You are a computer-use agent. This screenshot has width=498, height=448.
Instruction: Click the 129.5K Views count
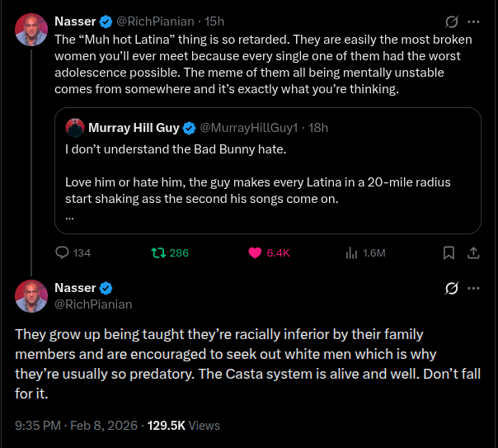pyautogui.click(x=183, y=426)
